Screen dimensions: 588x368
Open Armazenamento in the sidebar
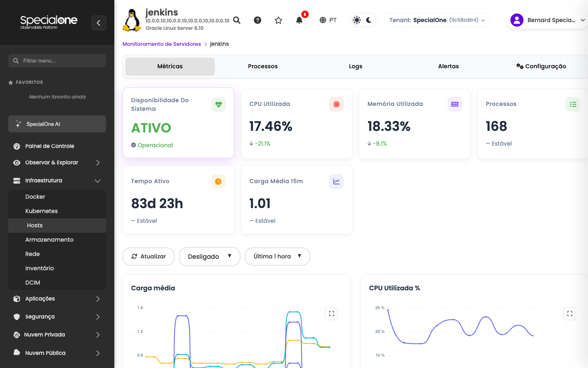click(x=57, y=240)
